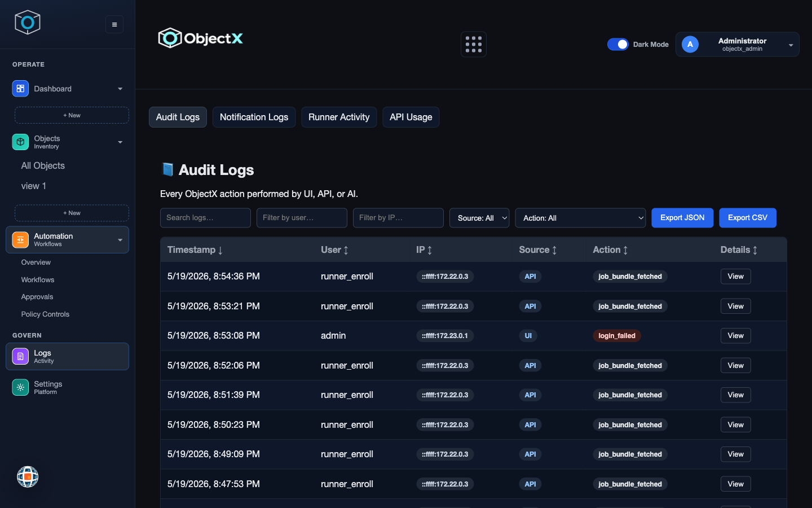The height and width of the screenshot is (508, 812).
Task: Open Automation Overview menu item
Action: pos(36,262)
